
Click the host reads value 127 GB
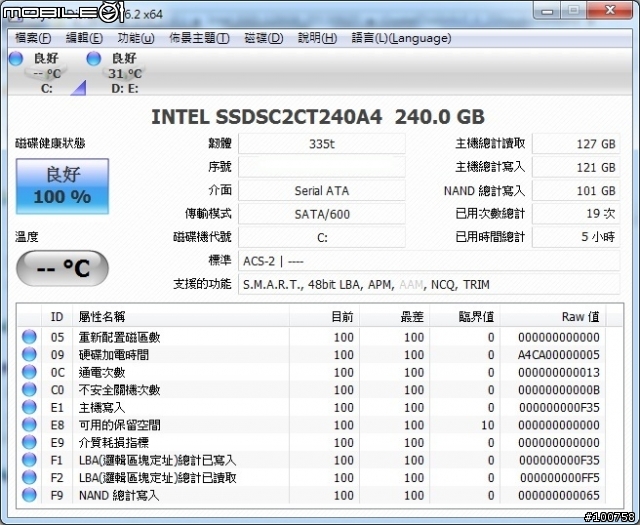(x=576, y=144)
